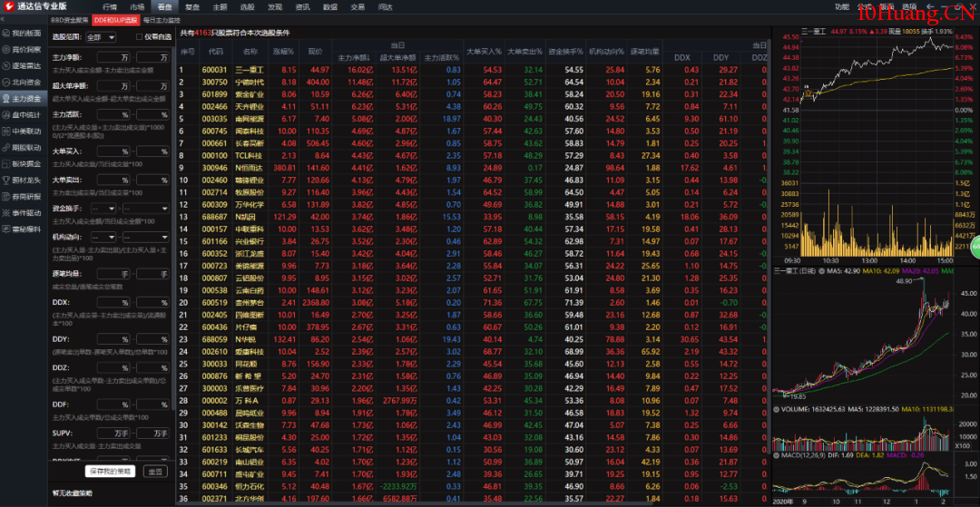
Task: Open 盘中统计 sidebar icon
Action: point(5,115)
